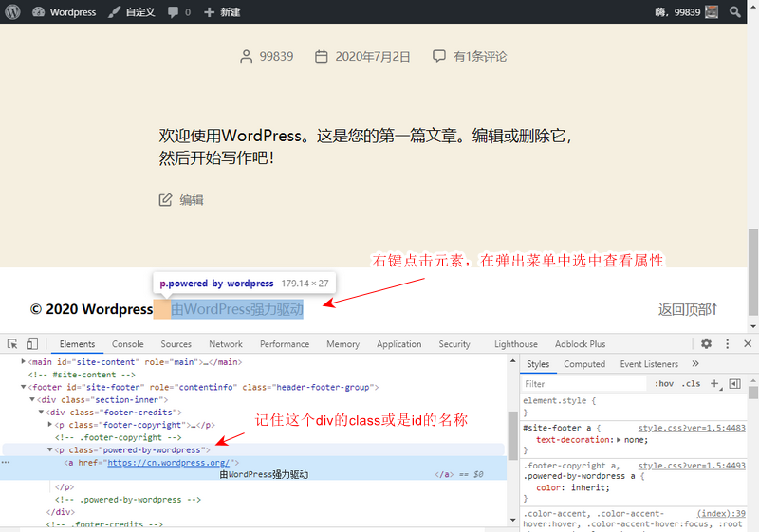Image resolution: width=759 pixels, height=532 pixels.
Task: Close the DevTools panel
Action: [x=748, y=343]
